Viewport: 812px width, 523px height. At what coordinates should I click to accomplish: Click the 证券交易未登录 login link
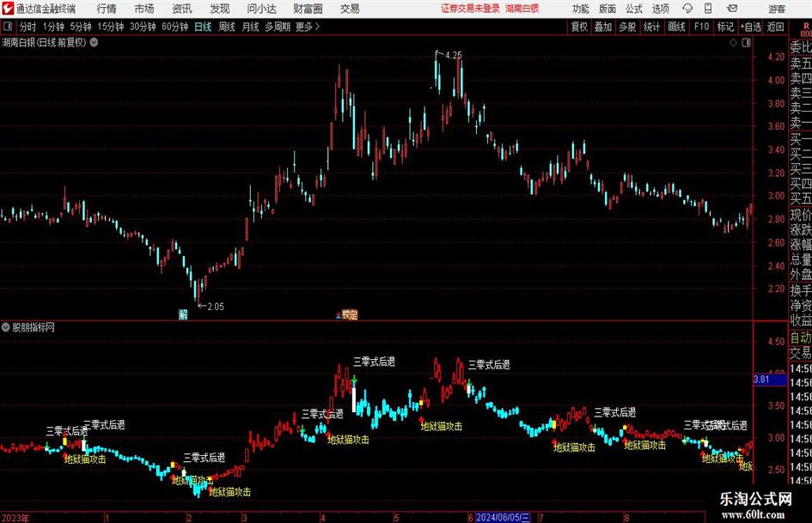[x=470, y=9]
